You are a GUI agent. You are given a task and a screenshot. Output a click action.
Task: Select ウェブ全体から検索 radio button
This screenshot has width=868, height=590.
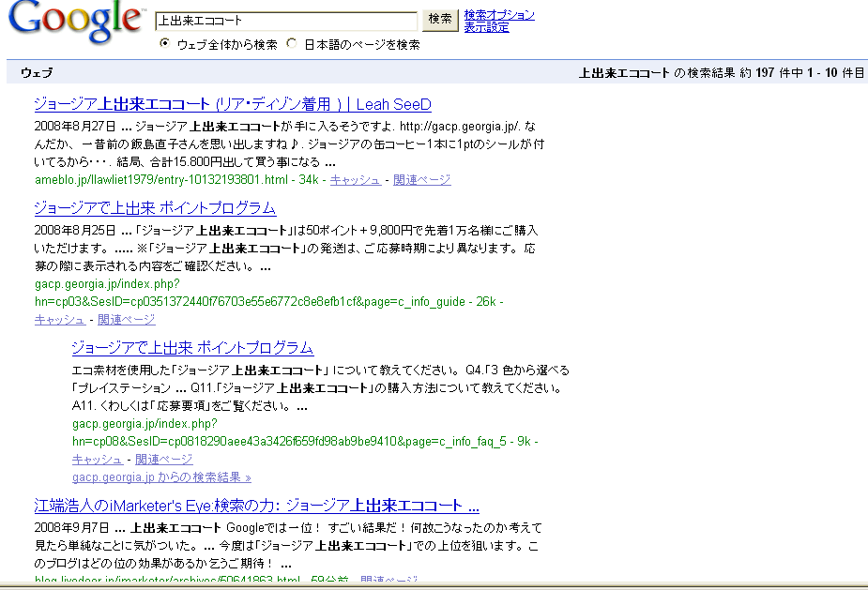tap(164, 43)
